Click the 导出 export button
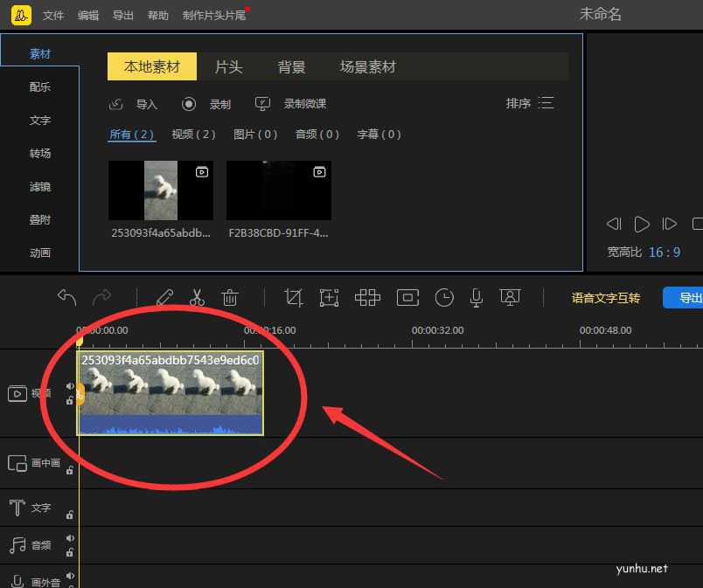 point(690,297)
